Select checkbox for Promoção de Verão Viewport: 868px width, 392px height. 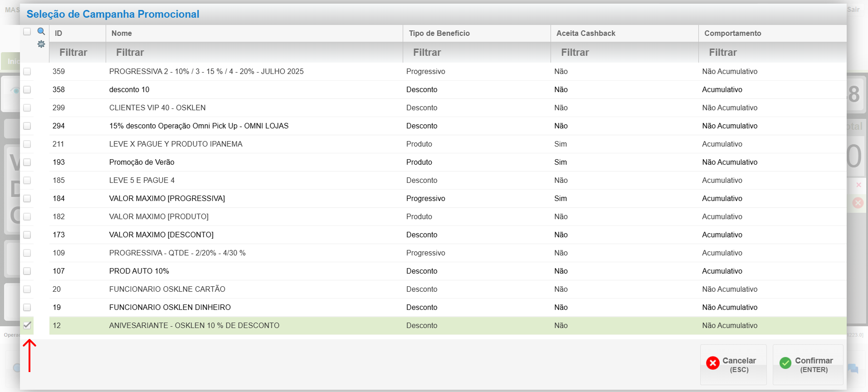(x=27, y=162)
